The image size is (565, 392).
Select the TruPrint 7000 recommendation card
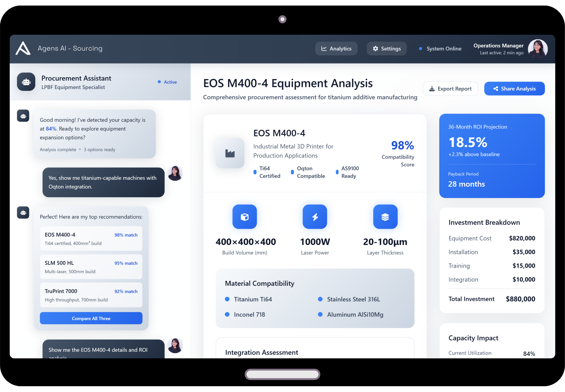pos(91,295)
